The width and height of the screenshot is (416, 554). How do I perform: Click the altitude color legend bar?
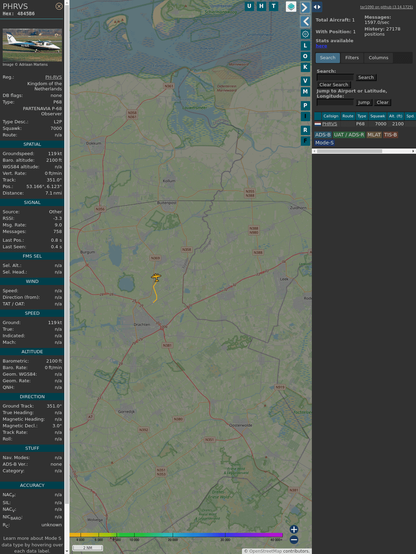click(176, 535)
